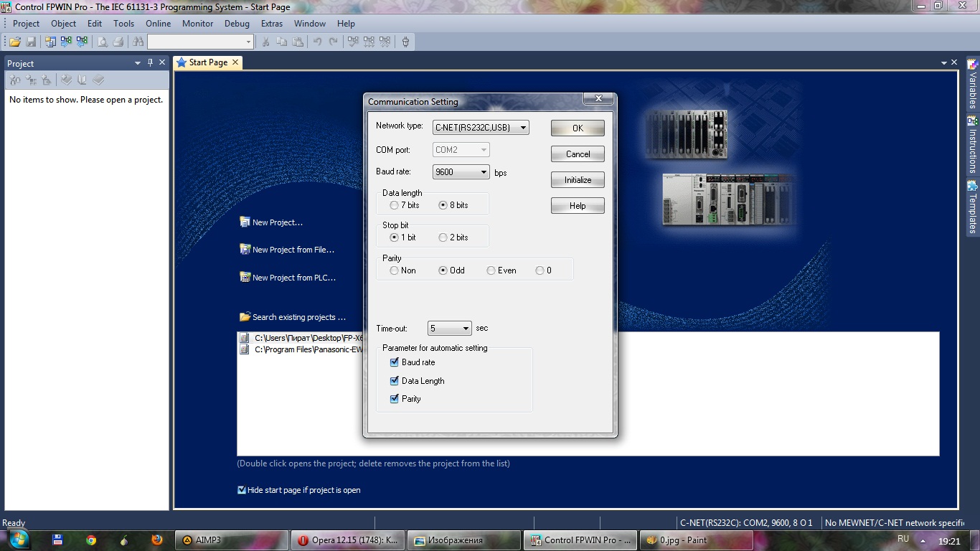
Task: Select the 7 bits data length option
Action: 405,205
